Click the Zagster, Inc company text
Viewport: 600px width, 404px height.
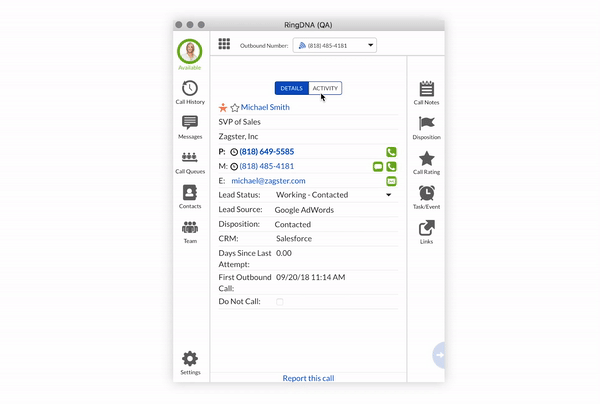tap(238, 136)
